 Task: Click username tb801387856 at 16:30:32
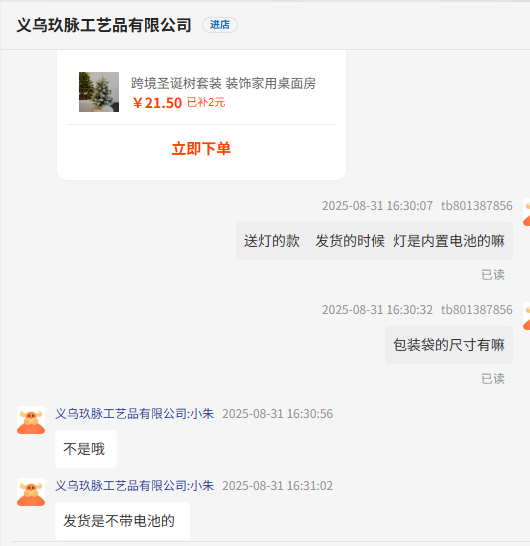(477, 310)
